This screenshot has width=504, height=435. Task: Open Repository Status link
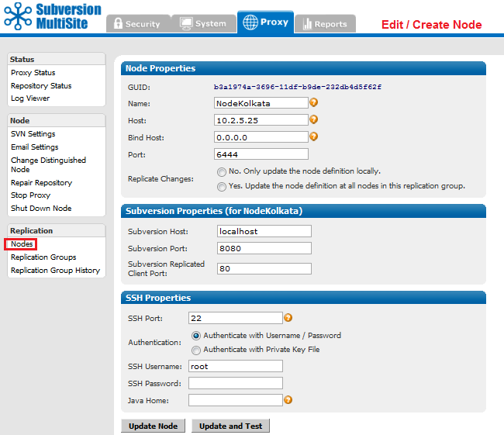tap(41, 86)
